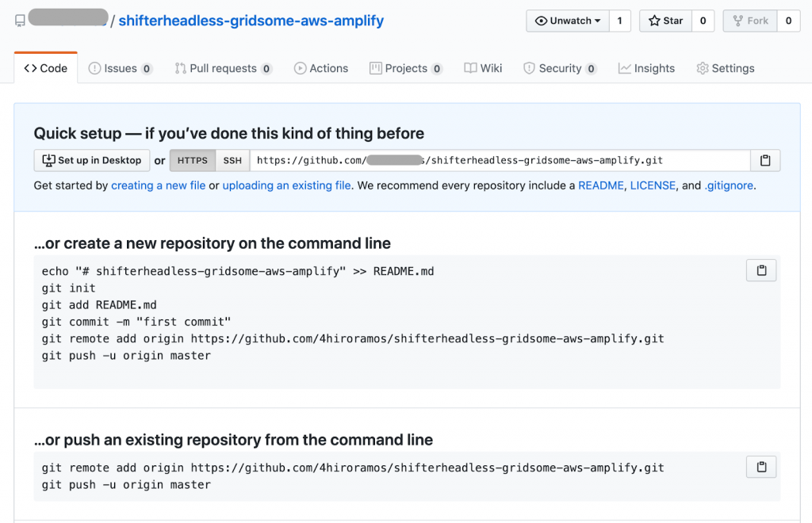Open the LICENSE link
Image resolution: width=812 pixels, height=523 pixels.
coord(653,185)
